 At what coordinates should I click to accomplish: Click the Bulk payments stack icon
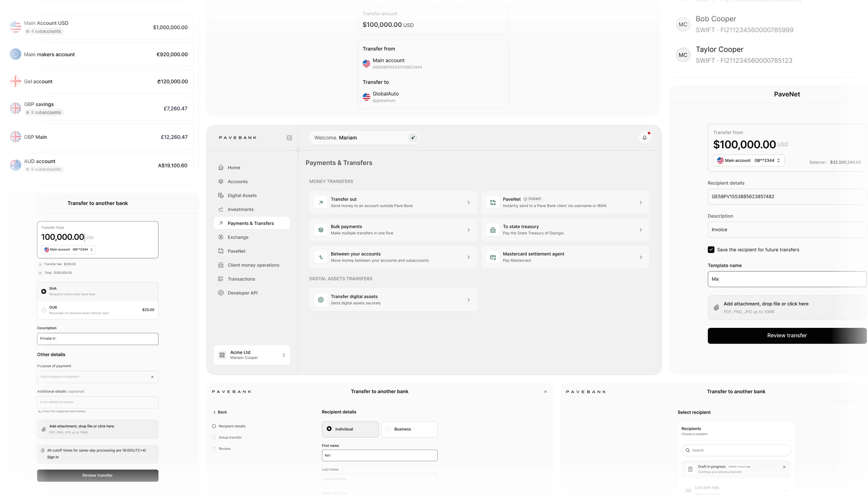[321, 230]
